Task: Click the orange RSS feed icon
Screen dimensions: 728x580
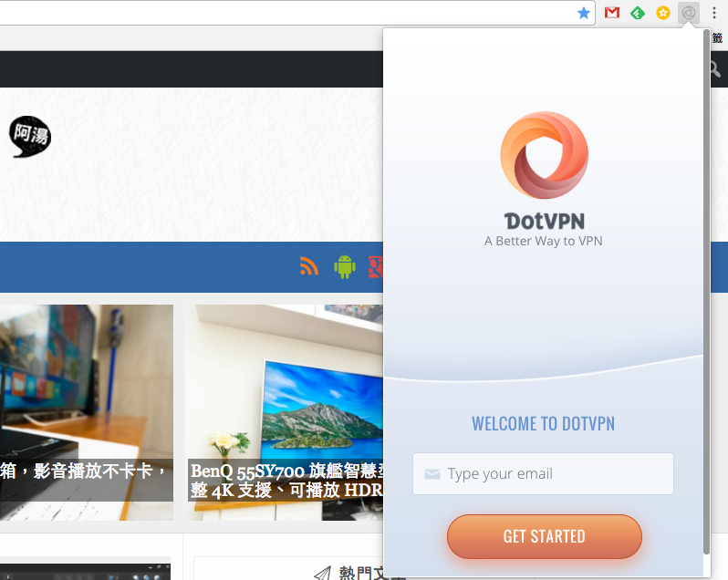Action: pyautogui.click(x=308, y=266)
